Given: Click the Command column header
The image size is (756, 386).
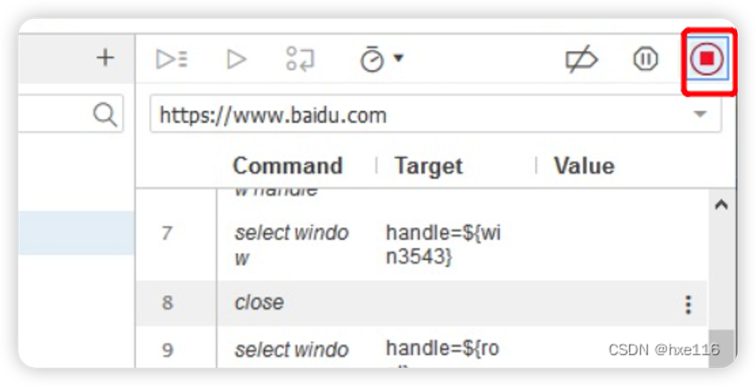Looking at the screenshot, I should click(288, 166).
